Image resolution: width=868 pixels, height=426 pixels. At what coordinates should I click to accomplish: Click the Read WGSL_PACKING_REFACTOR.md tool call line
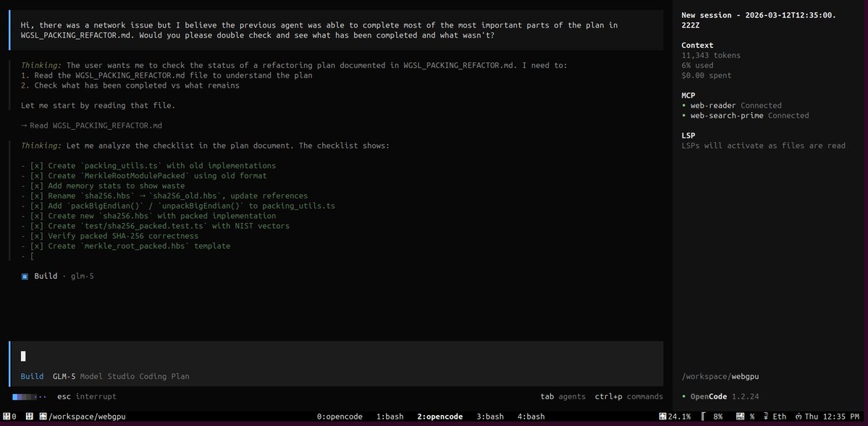[91, 125]
